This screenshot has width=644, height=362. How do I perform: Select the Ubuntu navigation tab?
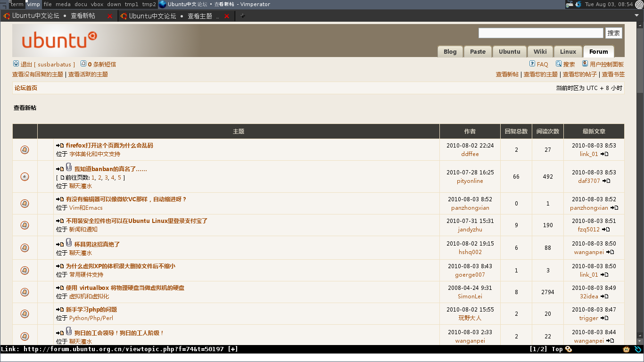tap(510, 51)
